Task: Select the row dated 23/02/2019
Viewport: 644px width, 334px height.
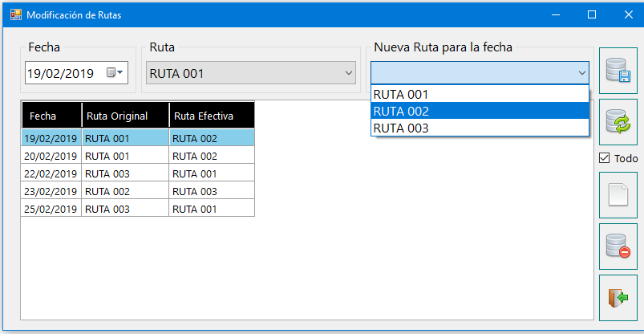Action: tap(138, 192)
